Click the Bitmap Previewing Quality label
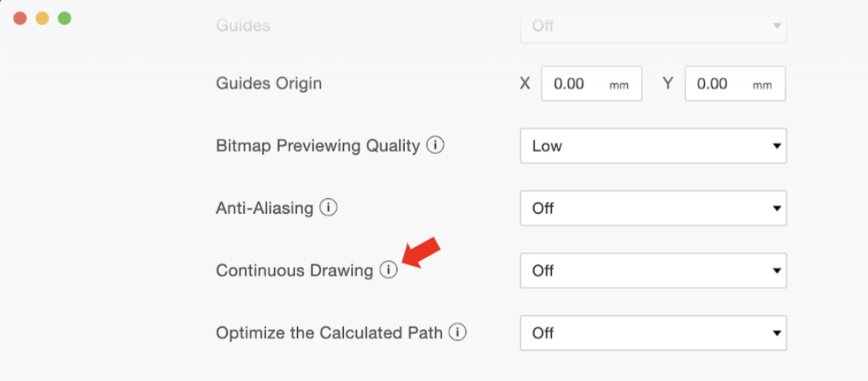The image size is (868, 381). click(318, 147)
